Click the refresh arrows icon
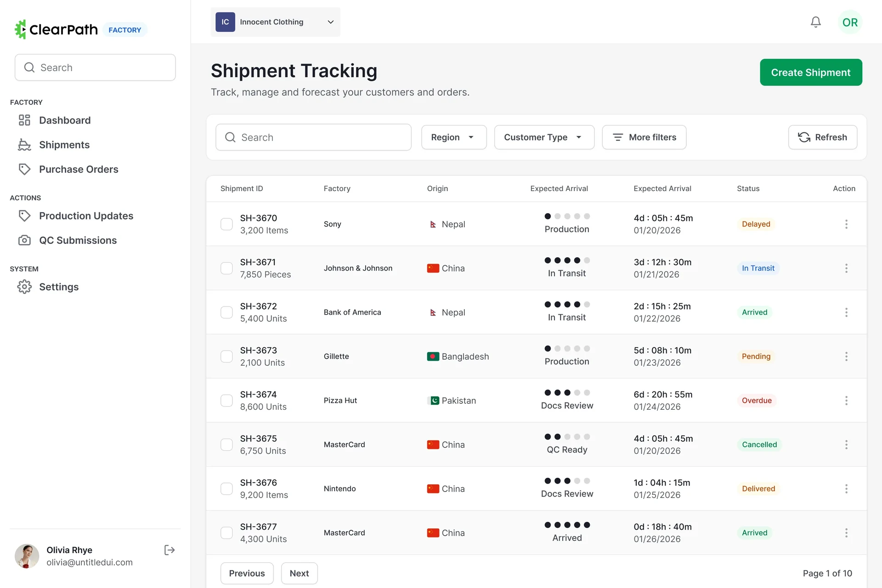 click(804, 137)
